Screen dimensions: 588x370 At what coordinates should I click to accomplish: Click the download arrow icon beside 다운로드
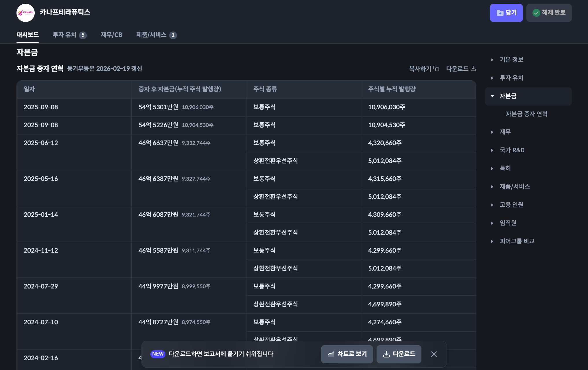click(473, 69)
